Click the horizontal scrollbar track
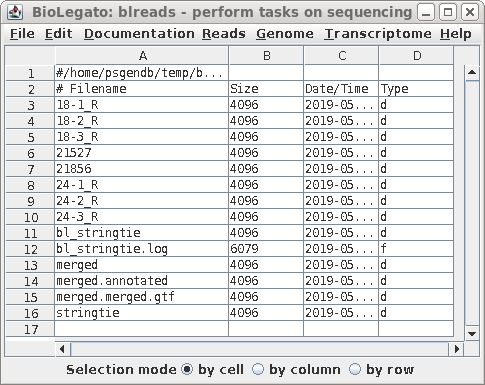Image resolution: width=485 pixels, height=385 pixels. pos(260,349)
